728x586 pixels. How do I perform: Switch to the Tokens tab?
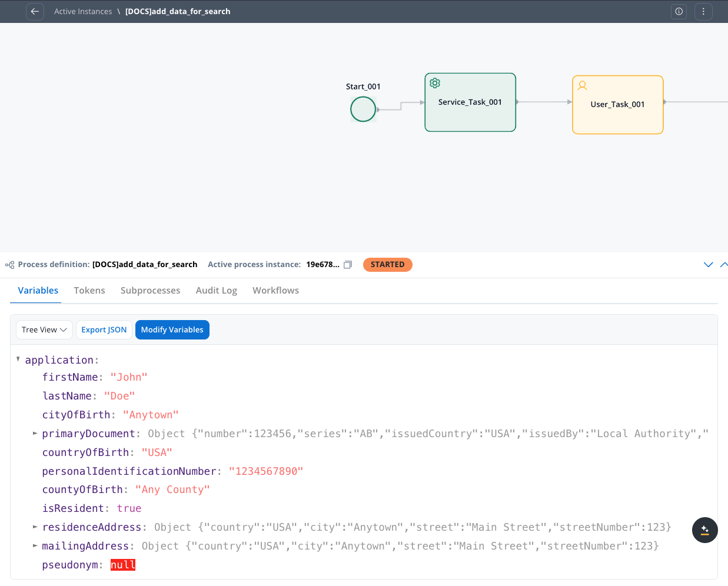[89, 290]
